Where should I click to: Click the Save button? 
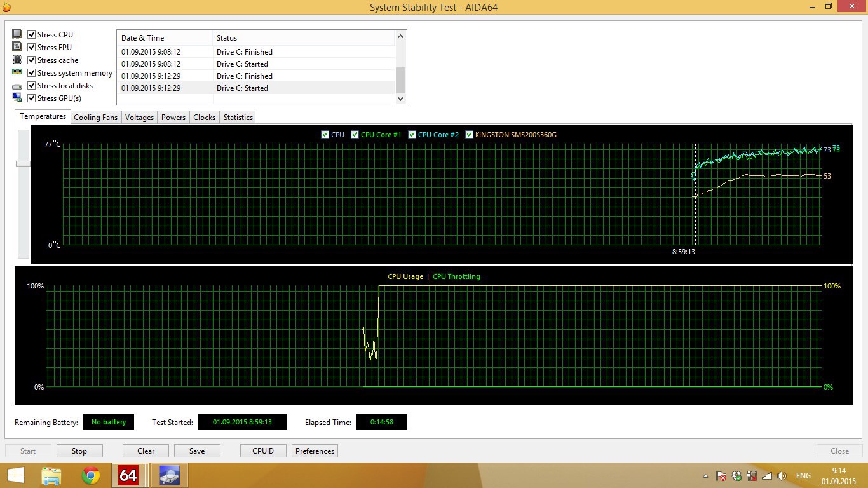(x=197, y=451)
